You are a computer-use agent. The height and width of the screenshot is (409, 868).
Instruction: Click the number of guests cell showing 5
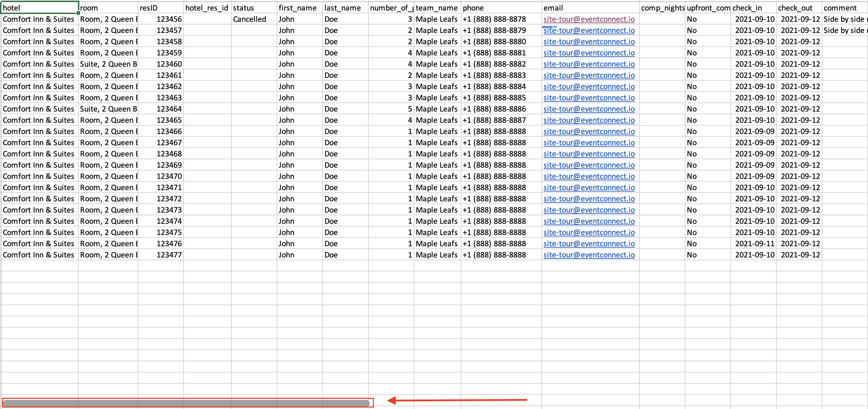point(391,109)
